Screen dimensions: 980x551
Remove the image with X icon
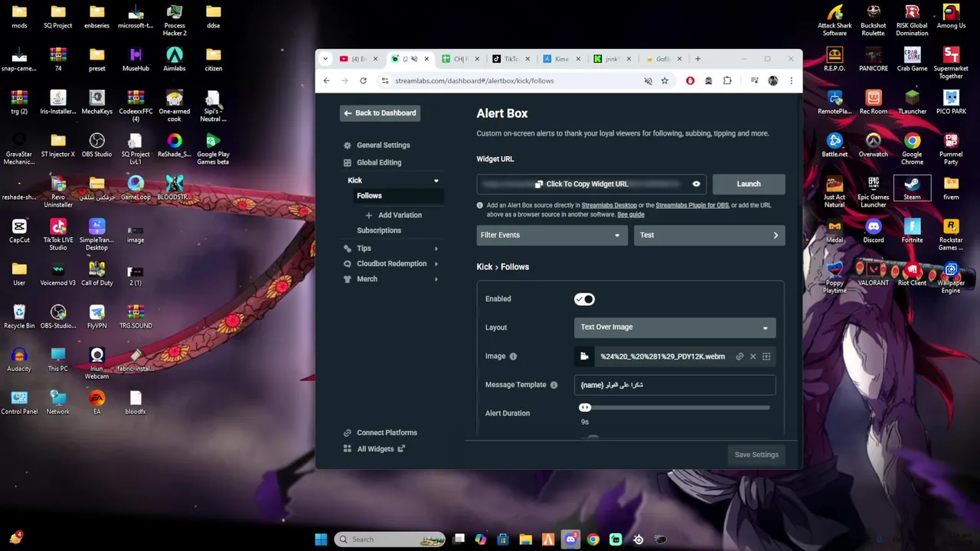tap(753, 356)
